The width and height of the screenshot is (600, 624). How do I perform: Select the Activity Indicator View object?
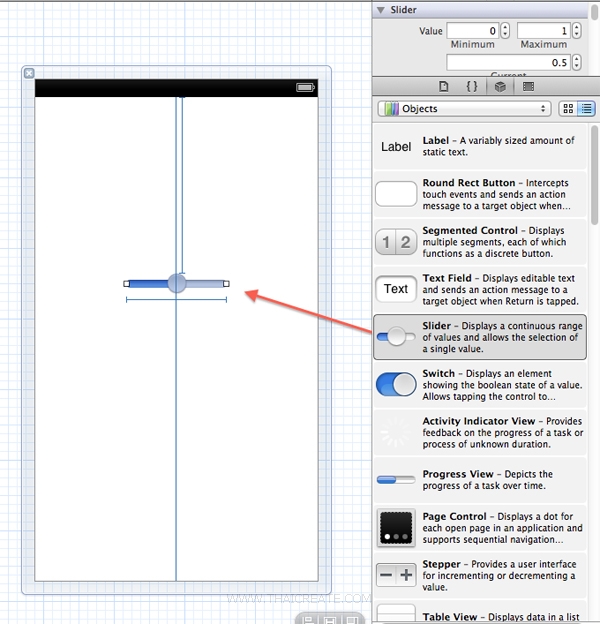(x=480, y=432)
